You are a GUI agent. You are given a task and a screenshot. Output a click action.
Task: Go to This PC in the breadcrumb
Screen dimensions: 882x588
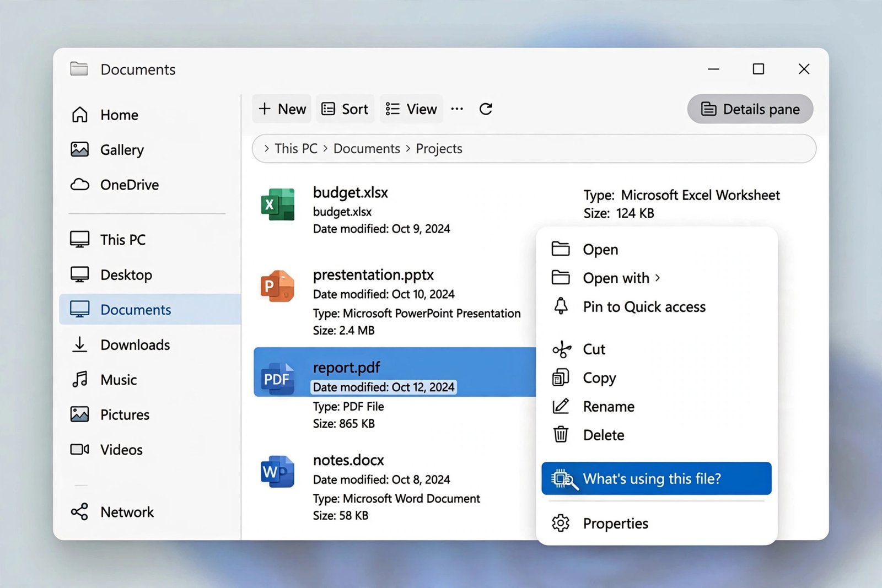click(296, 148)
